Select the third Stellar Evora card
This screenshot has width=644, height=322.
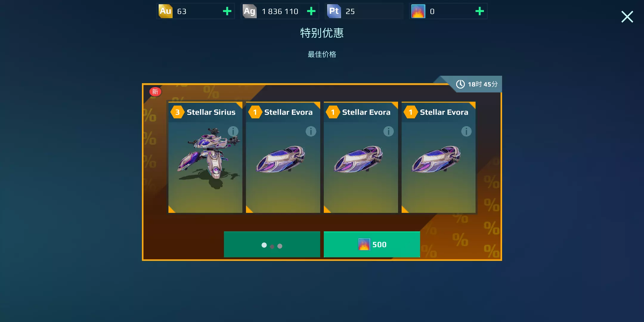pyautogui.click(x=439, y=157)
